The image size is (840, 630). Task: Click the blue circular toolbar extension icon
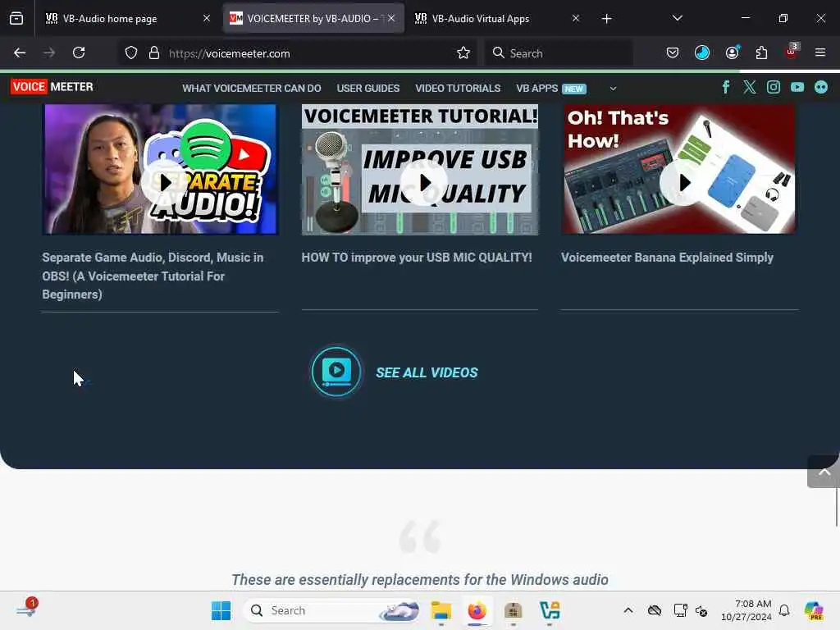click(x=702, y=52)
